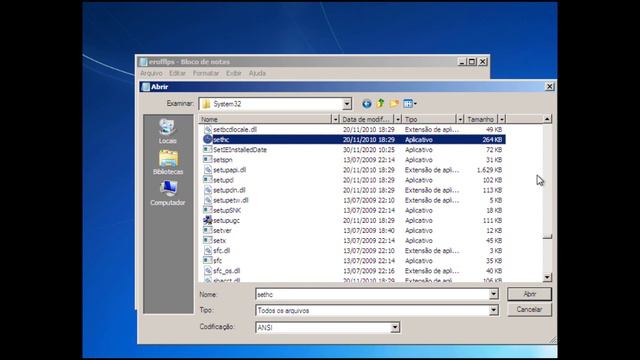This screenshot has height=360, width=640.
Task: Sort by the Nome column header
Action: point(265,119)
